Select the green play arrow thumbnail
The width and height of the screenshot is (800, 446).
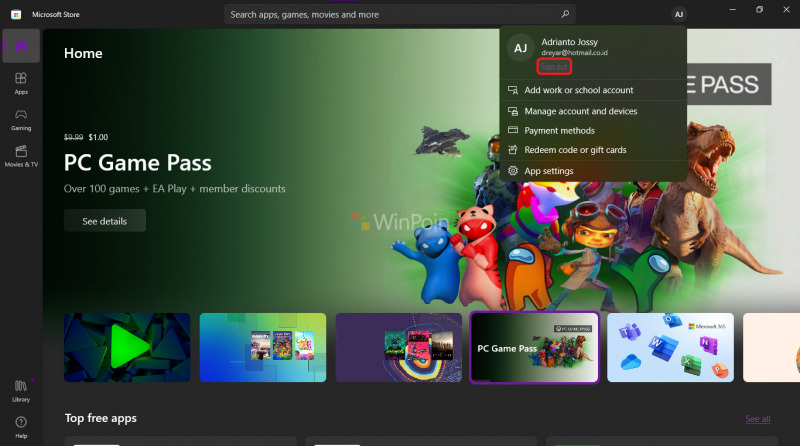coord(127,348)
